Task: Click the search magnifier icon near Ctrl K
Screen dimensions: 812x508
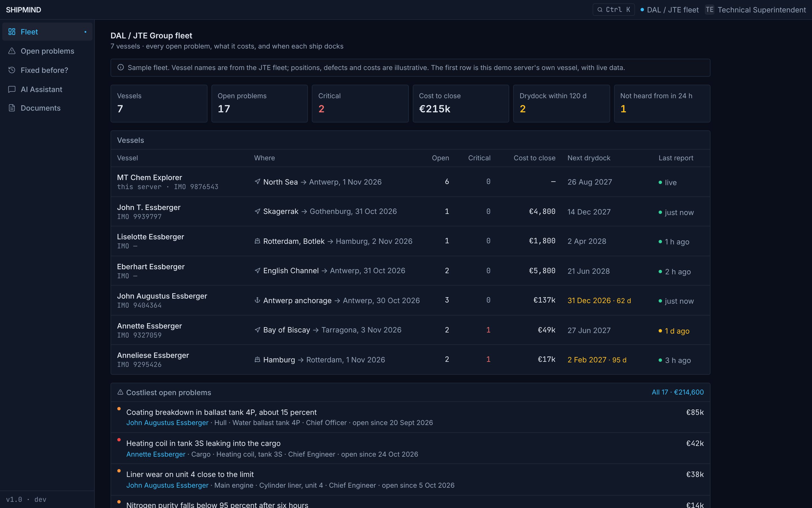Action: point(600,10)
